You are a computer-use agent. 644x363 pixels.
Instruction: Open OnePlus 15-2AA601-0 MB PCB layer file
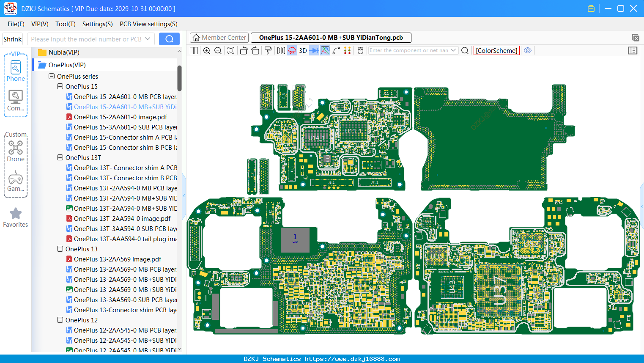click(121, 97)
